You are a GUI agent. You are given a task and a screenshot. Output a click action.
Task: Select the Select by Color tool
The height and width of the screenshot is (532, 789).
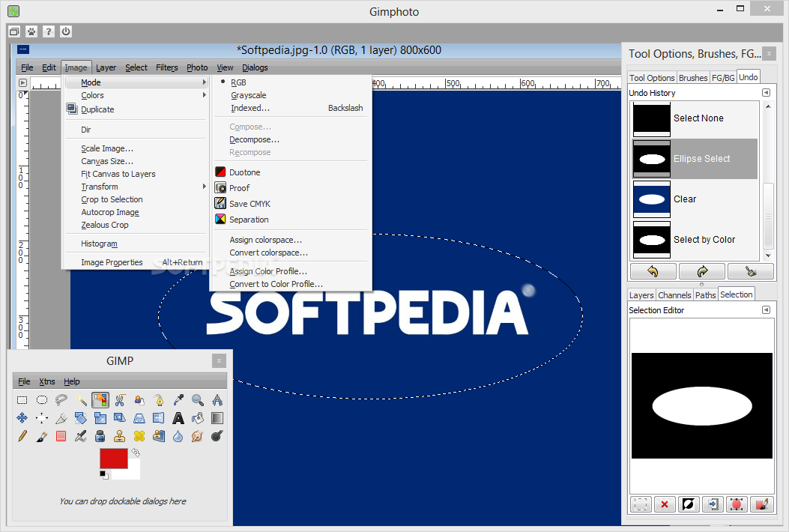point(100,400)
